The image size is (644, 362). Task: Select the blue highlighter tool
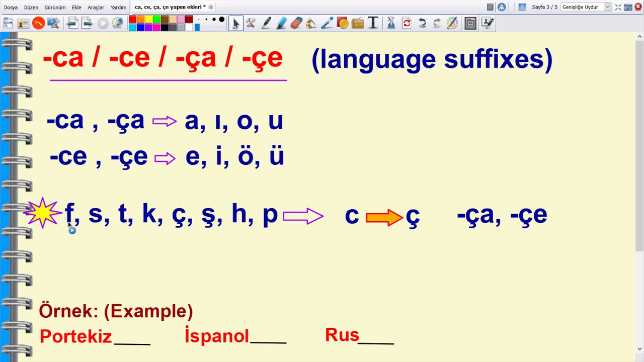281,23
